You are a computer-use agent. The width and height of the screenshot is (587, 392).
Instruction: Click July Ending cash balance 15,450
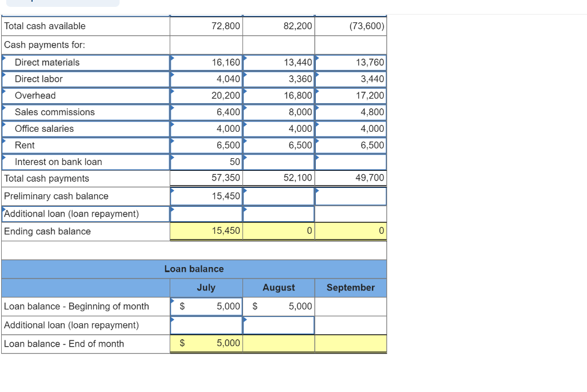tap(206, 231)
